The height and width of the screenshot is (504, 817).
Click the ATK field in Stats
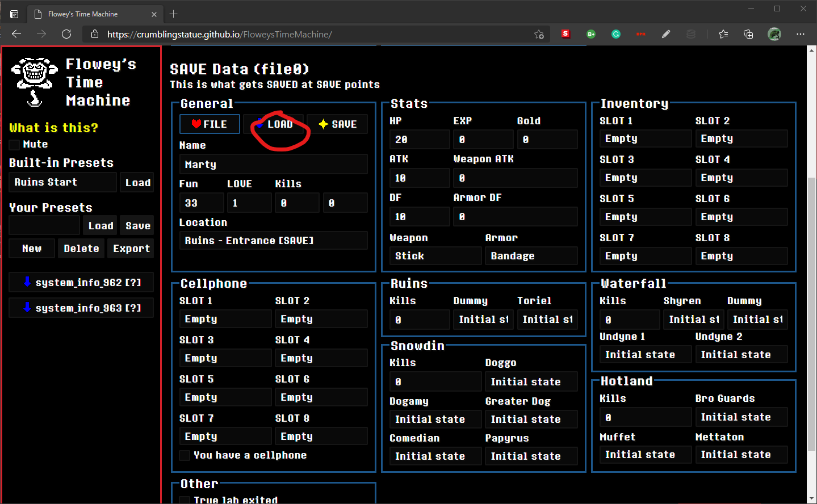420,178
